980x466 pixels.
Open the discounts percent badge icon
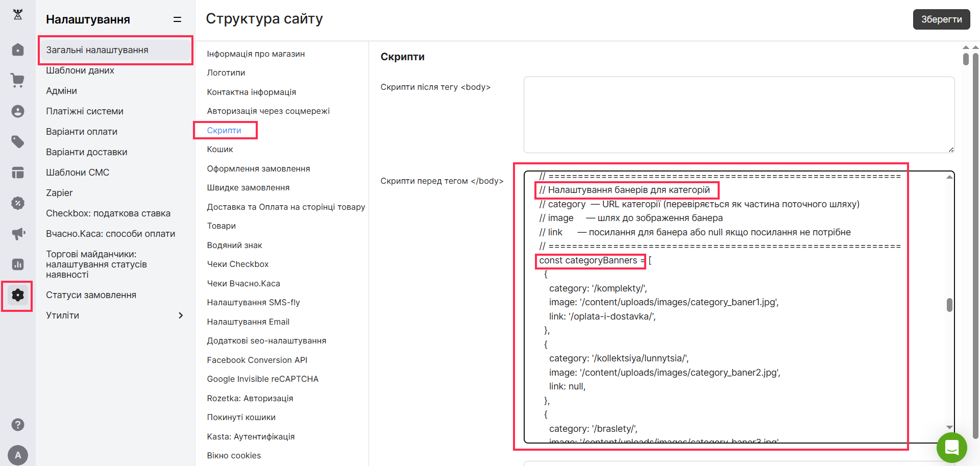tap(18, 203)
